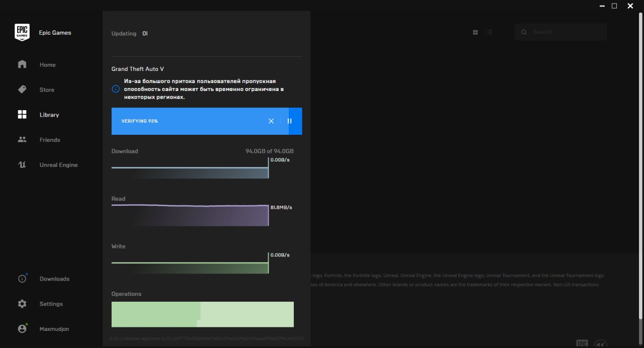Click the Home house icon
Viewport: 644px width, 348px height.
tap(22, 64)
